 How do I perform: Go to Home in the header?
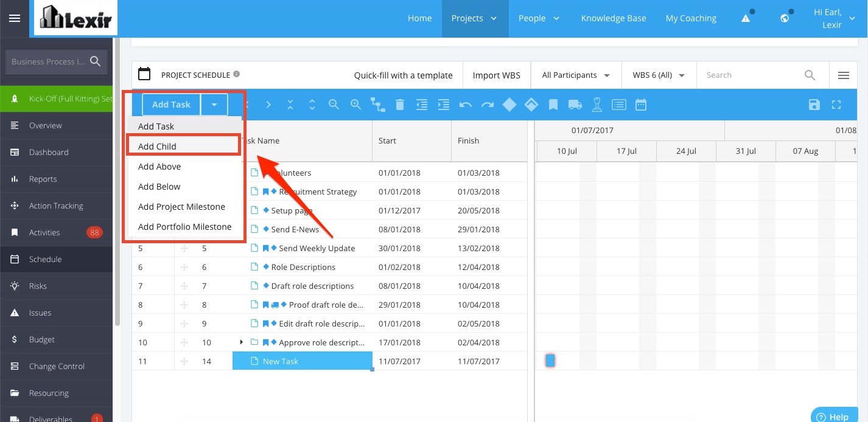(419, 18)
